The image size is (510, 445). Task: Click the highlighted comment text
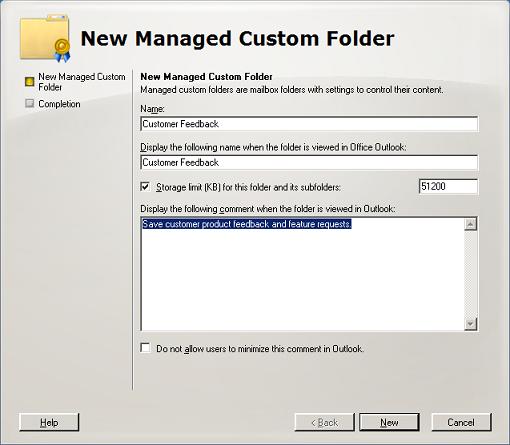247,224
